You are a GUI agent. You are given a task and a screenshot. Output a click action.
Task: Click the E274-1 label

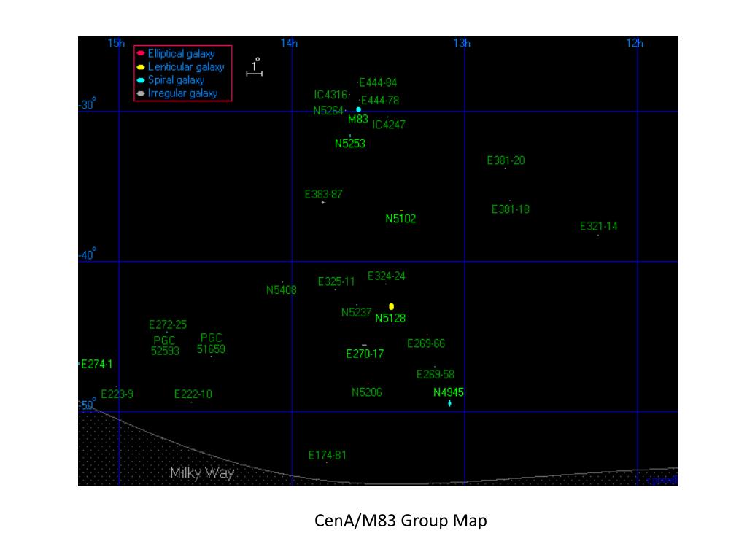pos(97,365)
